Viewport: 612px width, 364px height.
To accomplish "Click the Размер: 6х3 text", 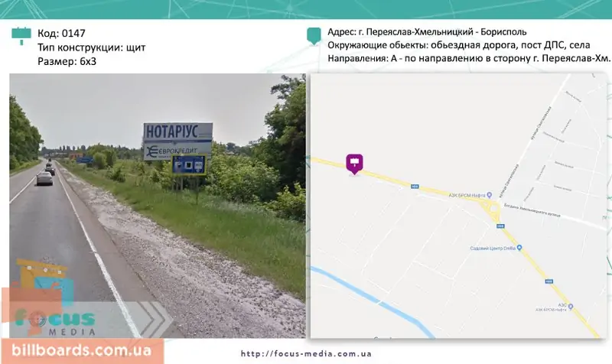I will (67, 61).
